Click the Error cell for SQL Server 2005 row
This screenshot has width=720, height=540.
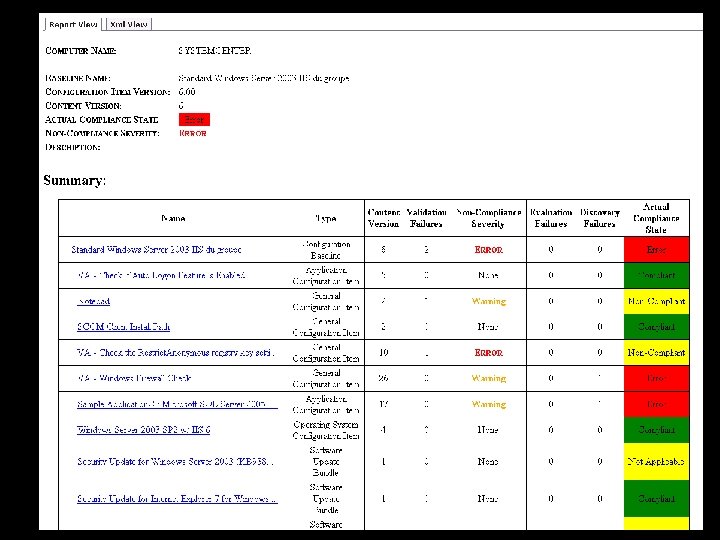(x=657, y=404)
